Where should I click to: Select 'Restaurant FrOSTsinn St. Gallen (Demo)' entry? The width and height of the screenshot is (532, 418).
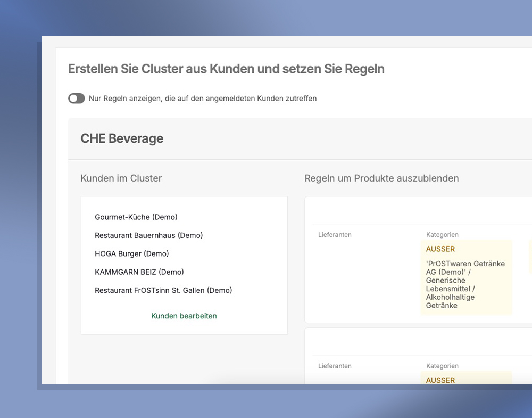[163, 290]
